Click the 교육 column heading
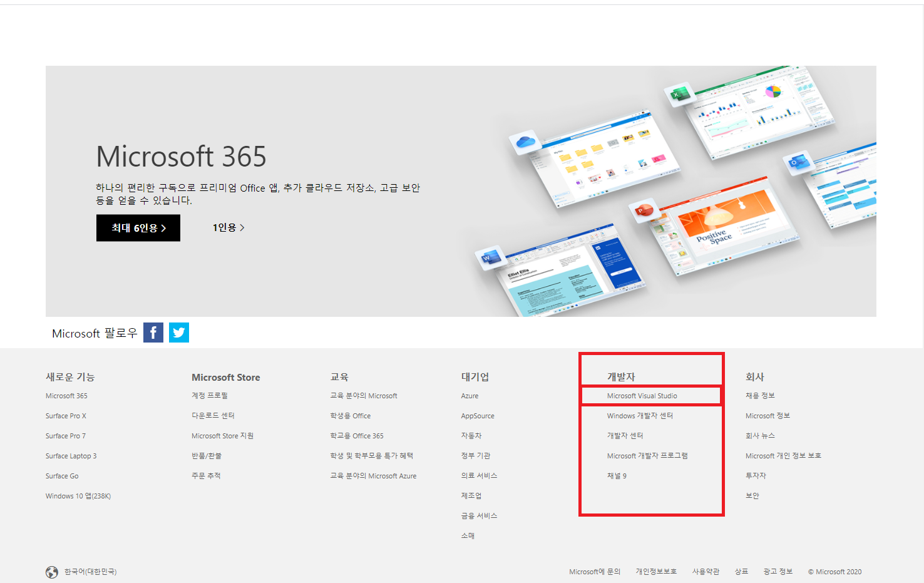924x583 pixels. [x=339, y=377]
